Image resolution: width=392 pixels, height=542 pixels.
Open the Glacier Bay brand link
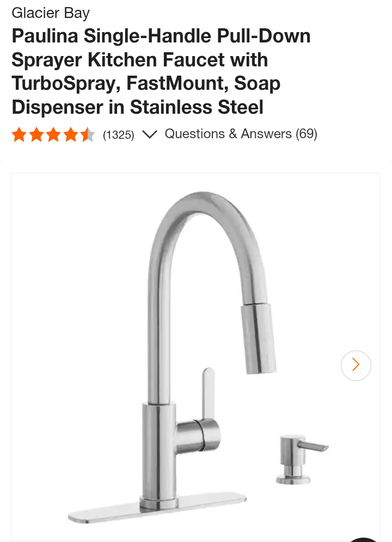(x=51, y=13)
